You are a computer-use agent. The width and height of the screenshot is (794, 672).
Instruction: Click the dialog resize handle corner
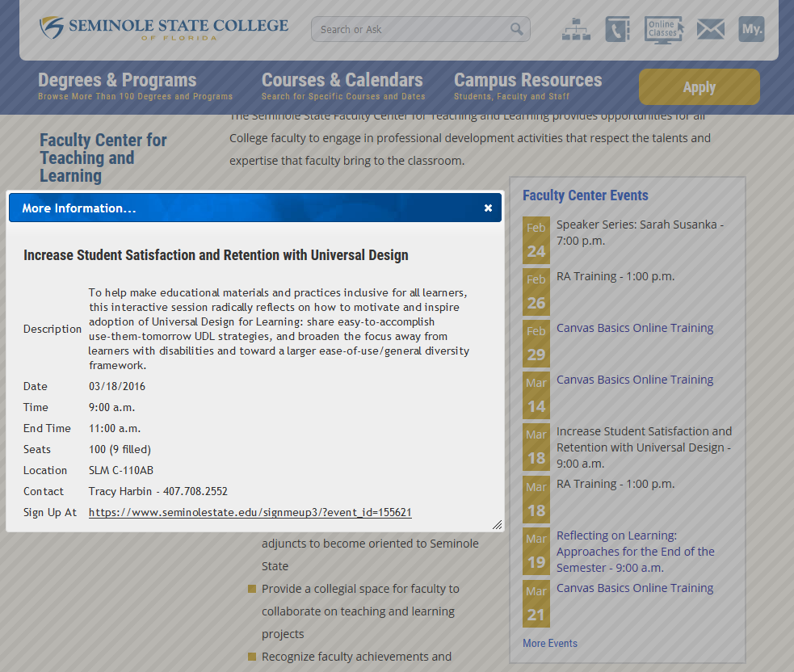pyautogui.click(x=497, y=525)
